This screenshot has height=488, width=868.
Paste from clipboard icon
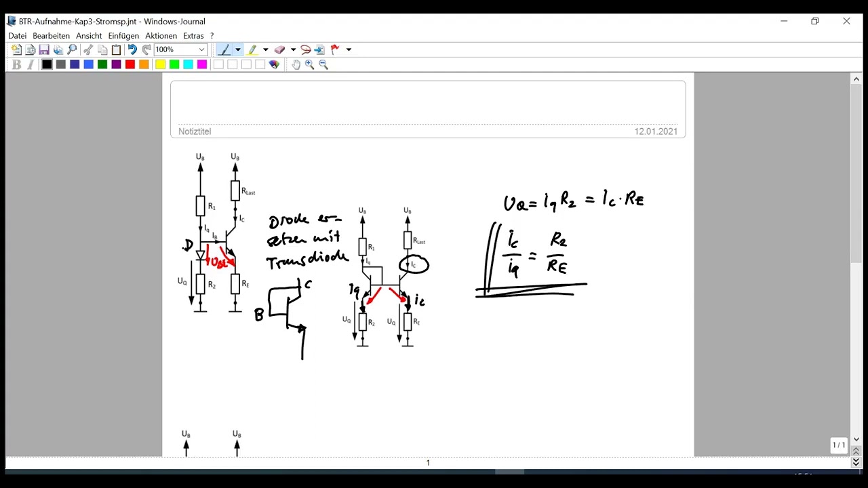tap(116, 49)
